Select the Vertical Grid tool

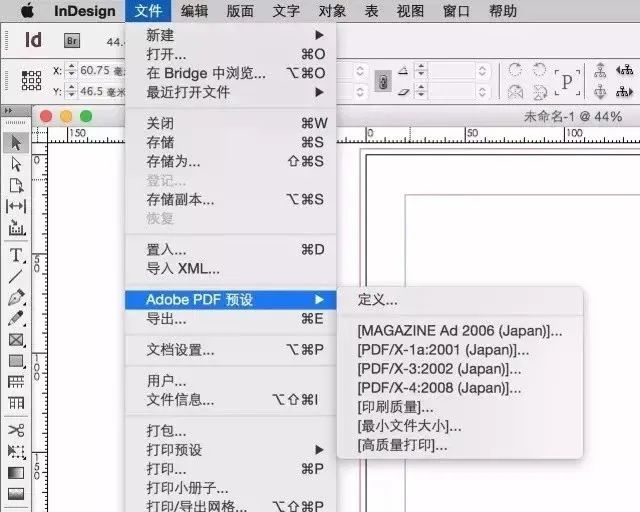click(16, 403)
